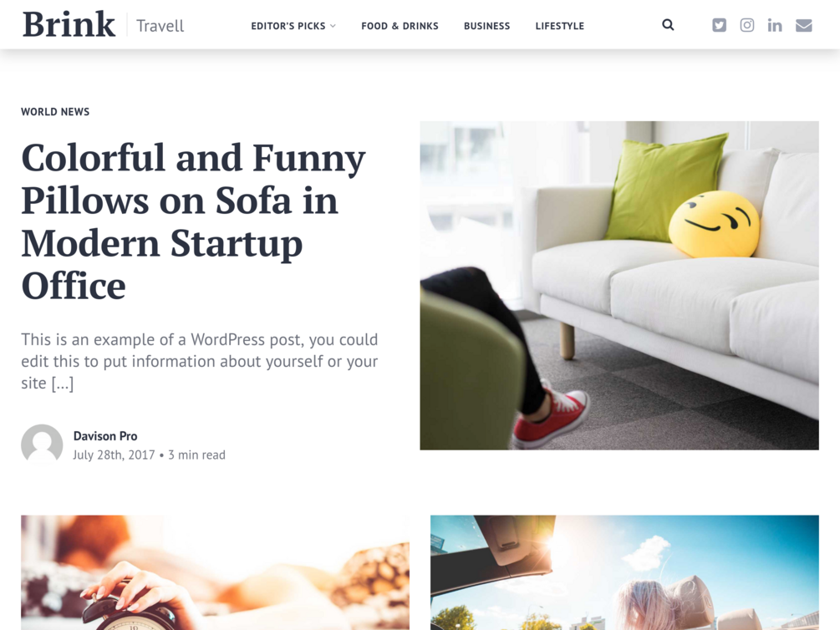The image size is (840, 630).
Task: Click Davison Pro author avatar
Action: tap(42, 445)
